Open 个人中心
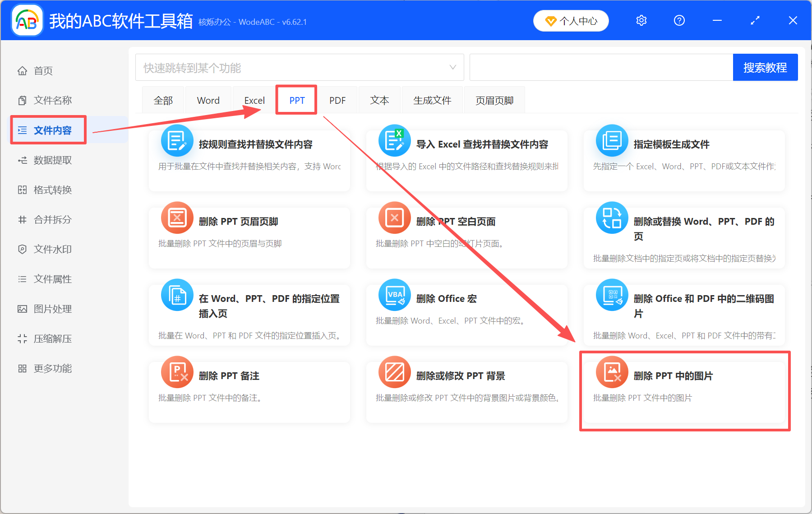 (x=571, y=20)
